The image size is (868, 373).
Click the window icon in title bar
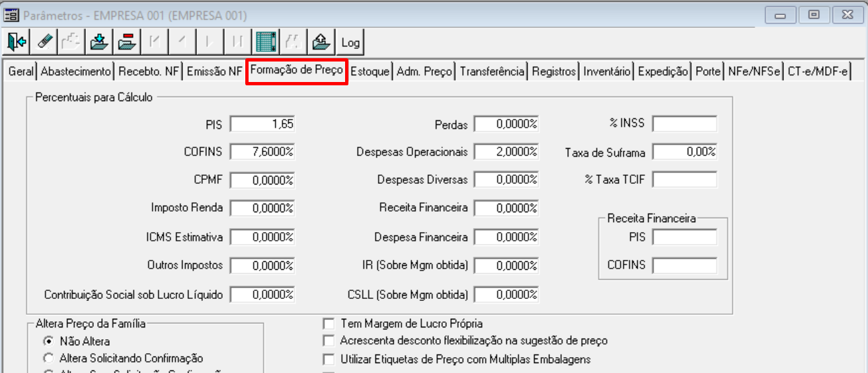tap(13, 15)
